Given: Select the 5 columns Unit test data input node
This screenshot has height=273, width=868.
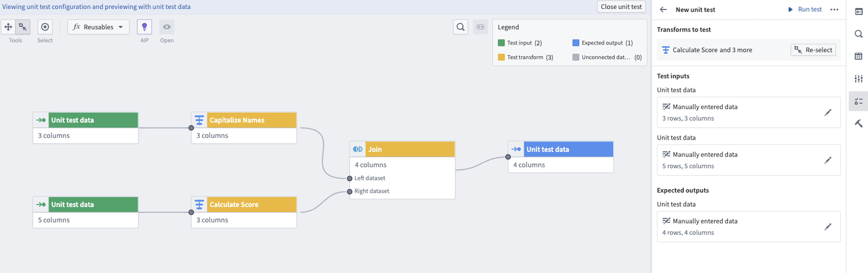Looking at the screenshot, I should [x=86, y=212].
